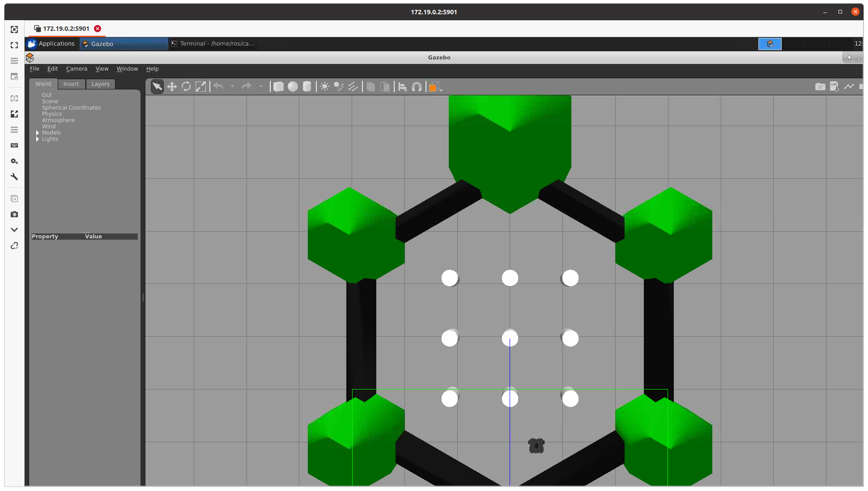Expand the Lights tree node

pos(38,139)
